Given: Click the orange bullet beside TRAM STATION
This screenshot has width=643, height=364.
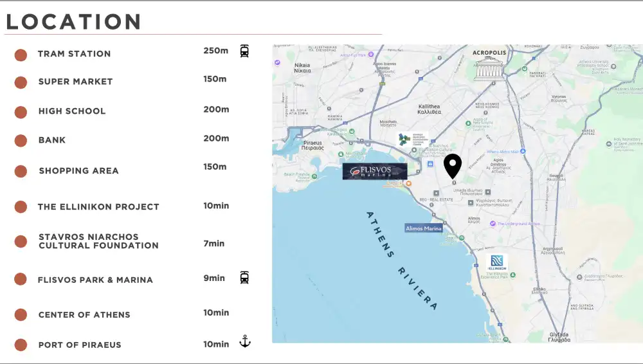Looking at the screenshot, I should pyautogui.click(x=21, y=55).
